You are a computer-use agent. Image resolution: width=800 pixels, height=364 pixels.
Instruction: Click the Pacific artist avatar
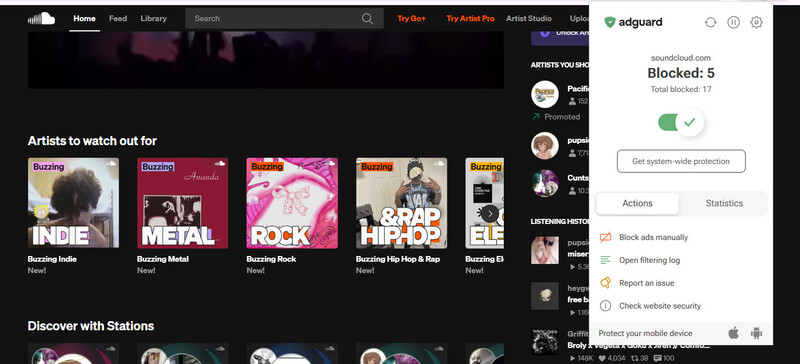click(x=545, y=94)
